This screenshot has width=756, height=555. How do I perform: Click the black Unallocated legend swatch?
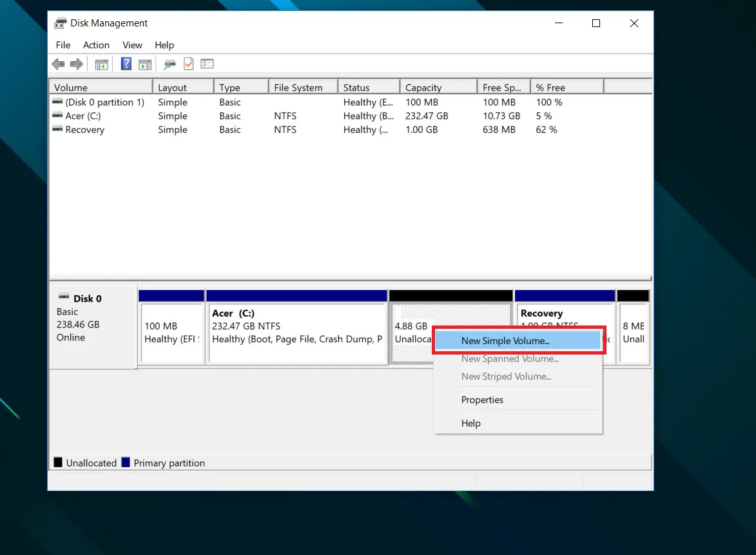point(58,462)
